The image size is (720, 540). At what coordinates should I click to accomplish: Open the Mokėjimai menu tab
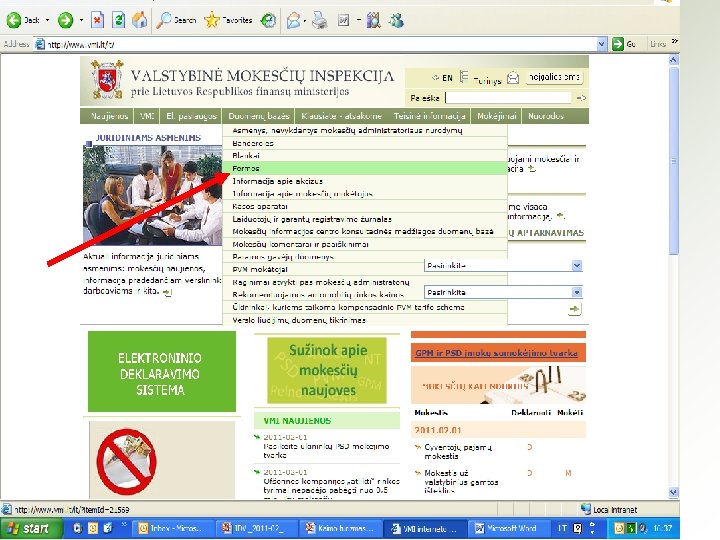(496, 116)
